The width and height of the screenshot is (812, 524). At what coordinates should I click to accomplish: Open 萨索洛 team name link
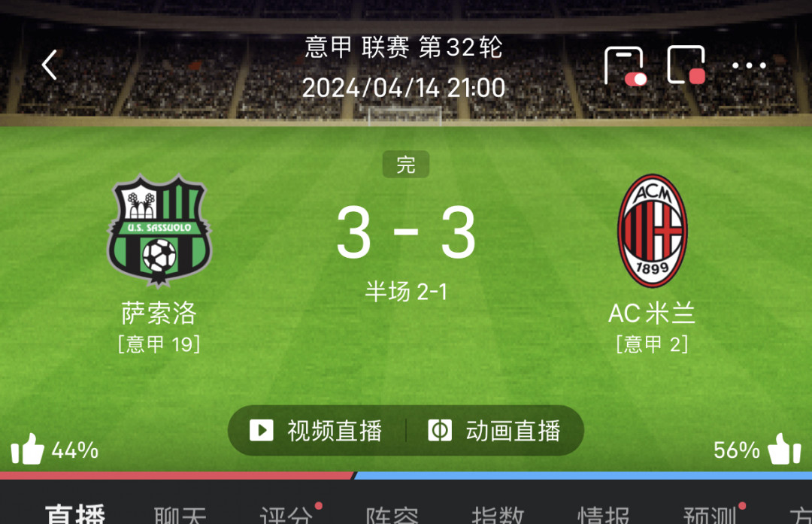click(159, 313)
